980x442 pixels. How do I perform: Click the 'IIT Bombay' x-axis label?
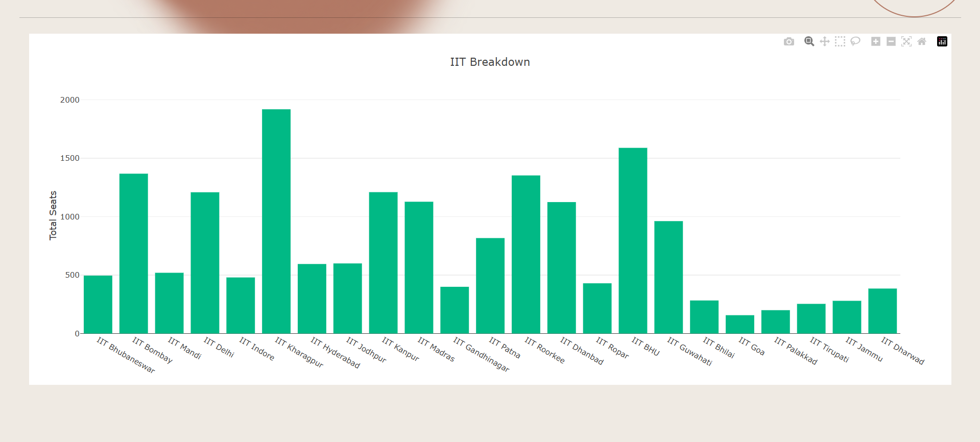153,350
